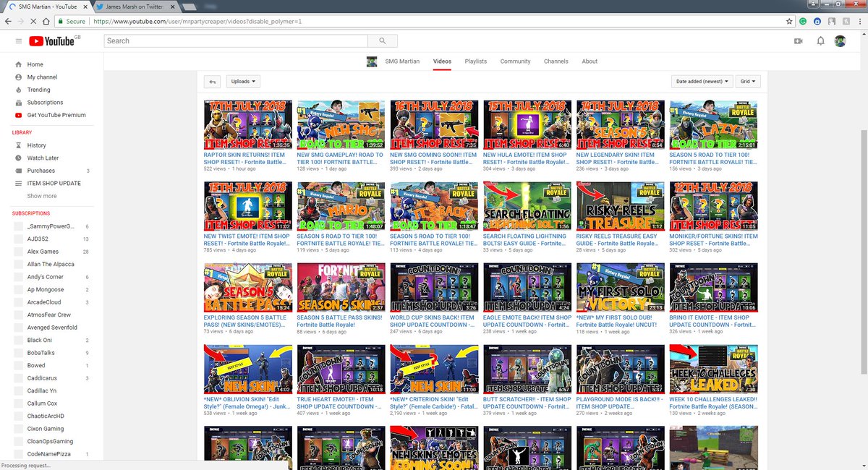Open the Uploads dropdown

pyautogui.click(x=243, y=82)
